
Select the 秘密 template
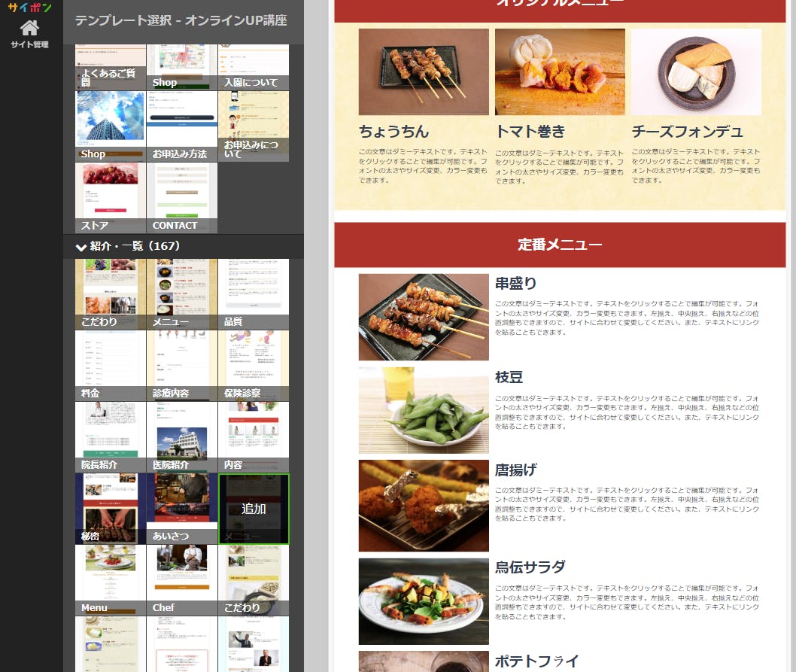pyautogui.click(x=111, y=509)
